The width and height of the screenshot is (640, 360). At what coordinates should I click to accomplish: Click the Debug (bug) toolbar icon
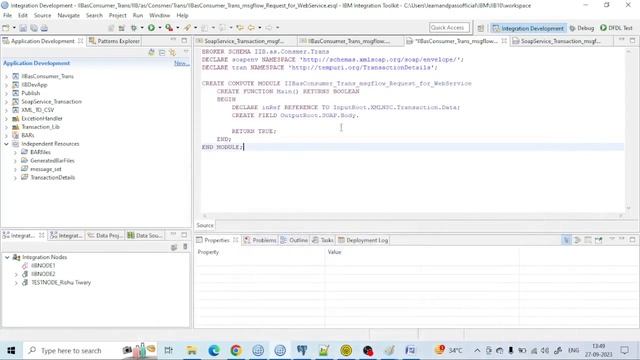tap(133, 28)
